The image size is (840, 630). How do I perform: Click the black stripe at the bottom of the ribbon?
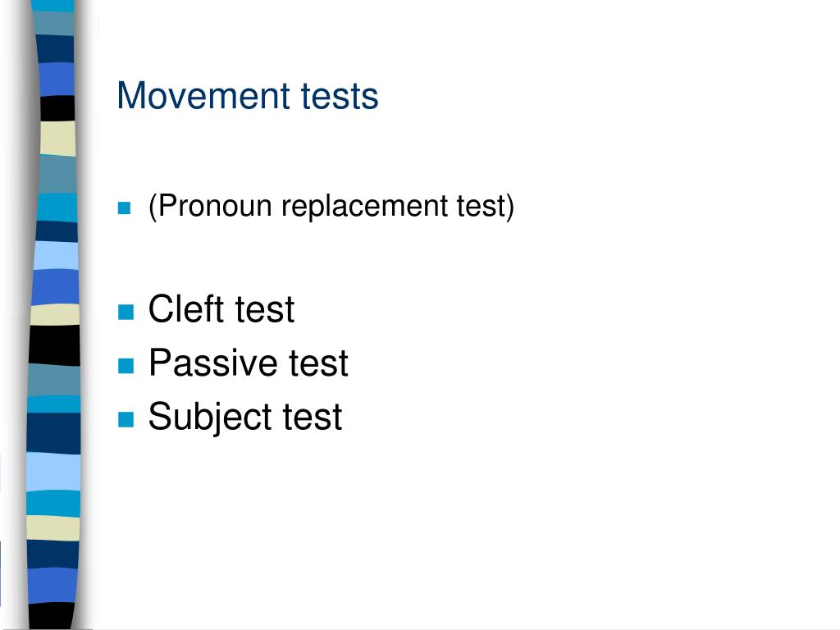click(x=52, y=616)
